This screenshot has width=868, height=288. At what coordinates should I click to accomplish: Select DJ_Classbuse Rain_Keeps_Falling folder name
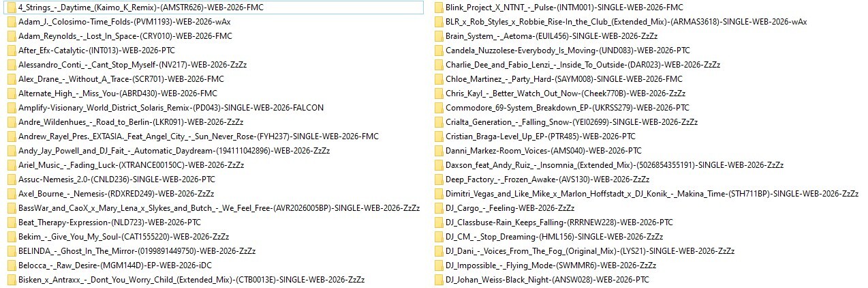pos(559,222)
